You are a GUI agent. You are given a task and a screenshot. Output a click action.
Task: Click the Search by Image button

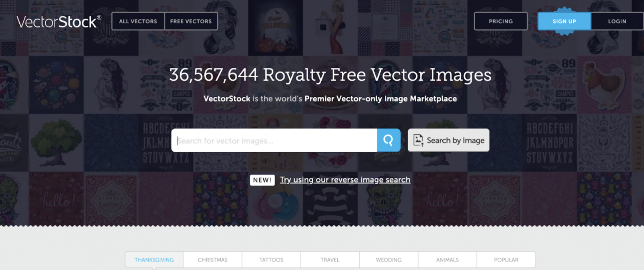[x=448, y=140]
